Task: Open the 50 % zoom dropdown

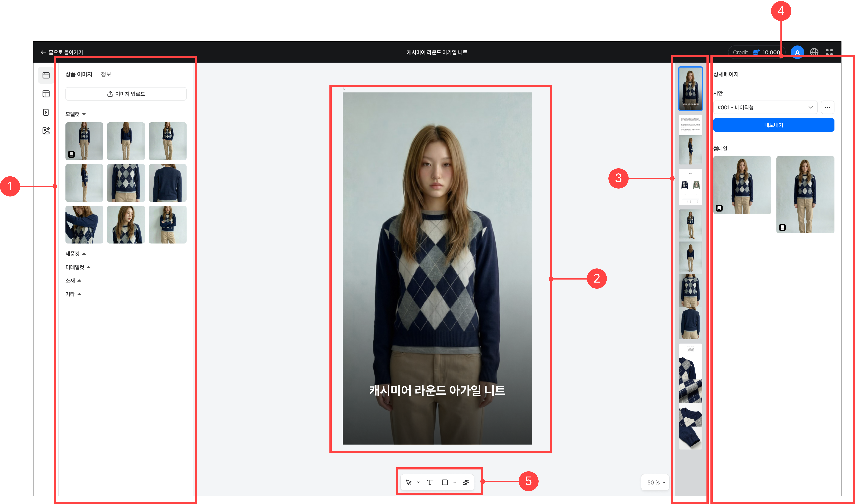Action: (655, 482)
